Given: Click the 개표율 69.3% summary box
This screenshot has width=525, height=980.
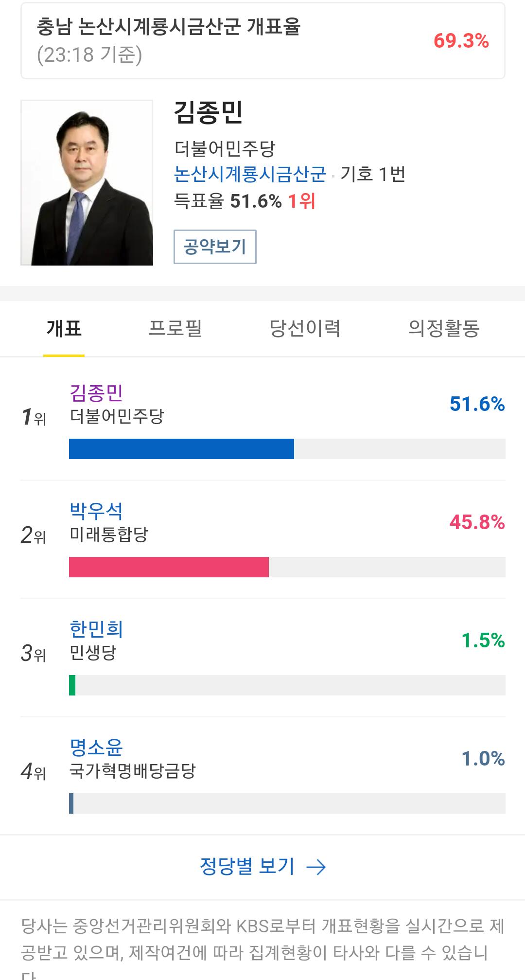Looking at the screenshot, I should click(x=262, y=41).
